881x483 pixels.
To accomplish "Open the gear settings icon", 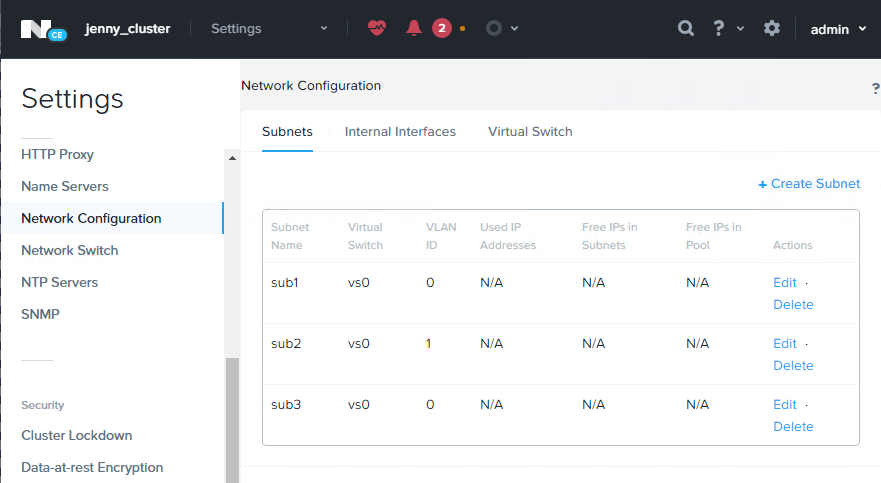I will pyautogui.click(x=772, y=29).
